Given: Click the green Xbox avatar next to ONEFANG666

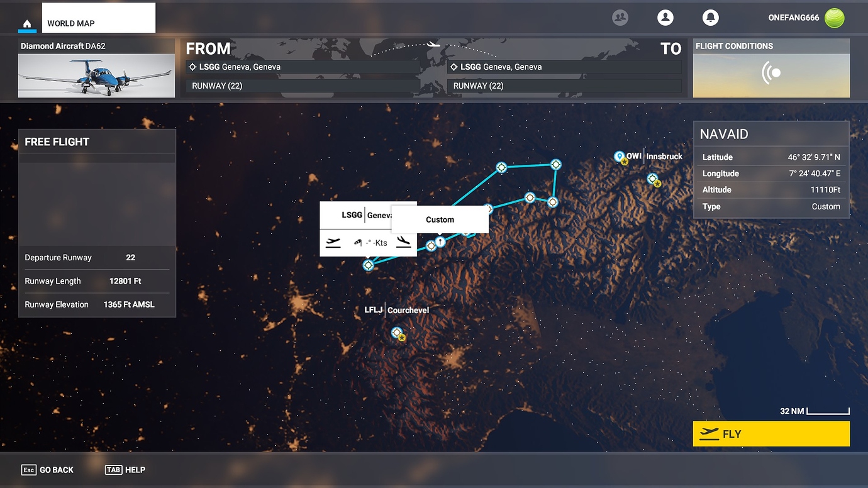Looking at the screenshot, I should click(x=835, y=18).
